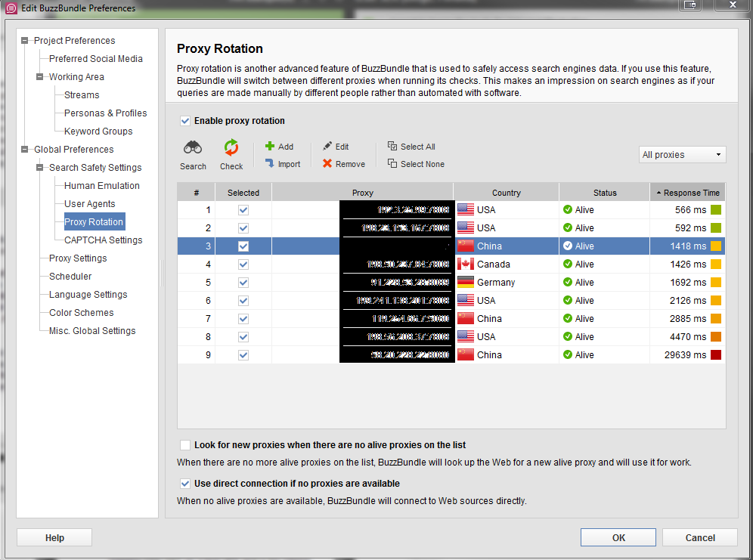Image resolution: width=753 pixels, height=560 pixels.
Task: Click the Canada flag in row 4
Action: [x=466, y=264]
